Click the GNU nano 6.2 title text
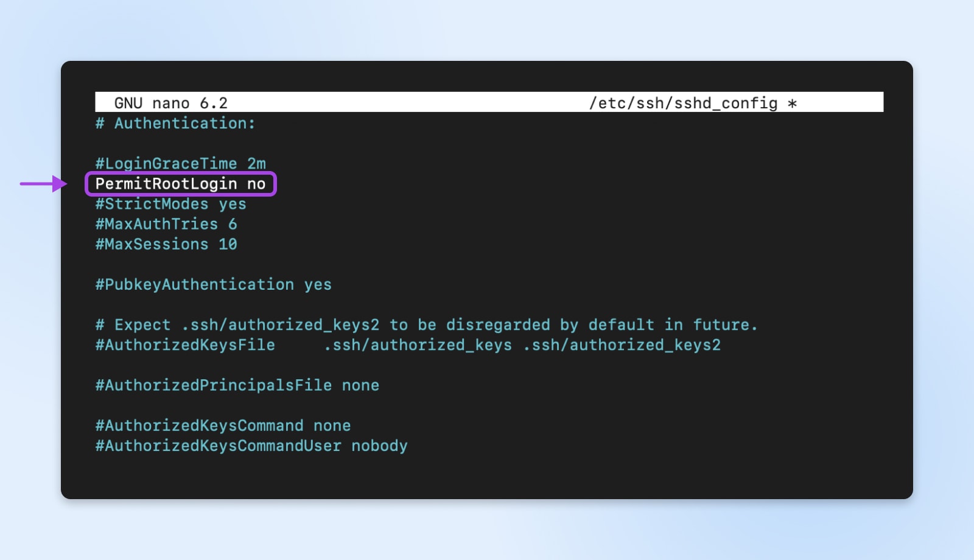 [x=170, y=103]
